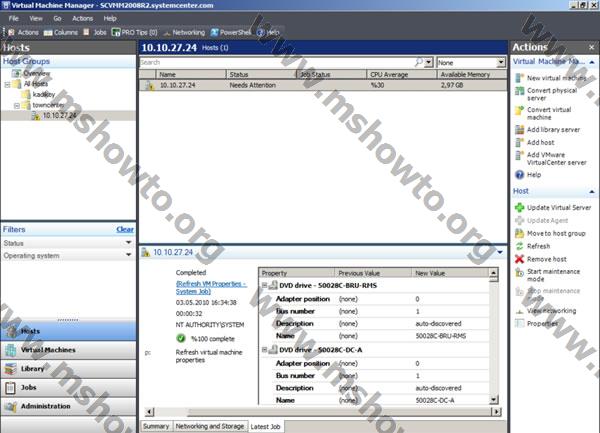Collapse the Host actions section

(x=592, y=191)
